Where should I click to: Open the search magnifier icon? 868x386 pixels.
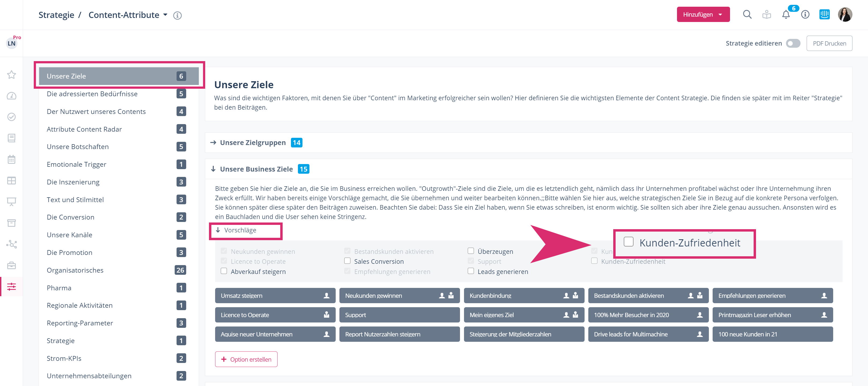point(747,14)
